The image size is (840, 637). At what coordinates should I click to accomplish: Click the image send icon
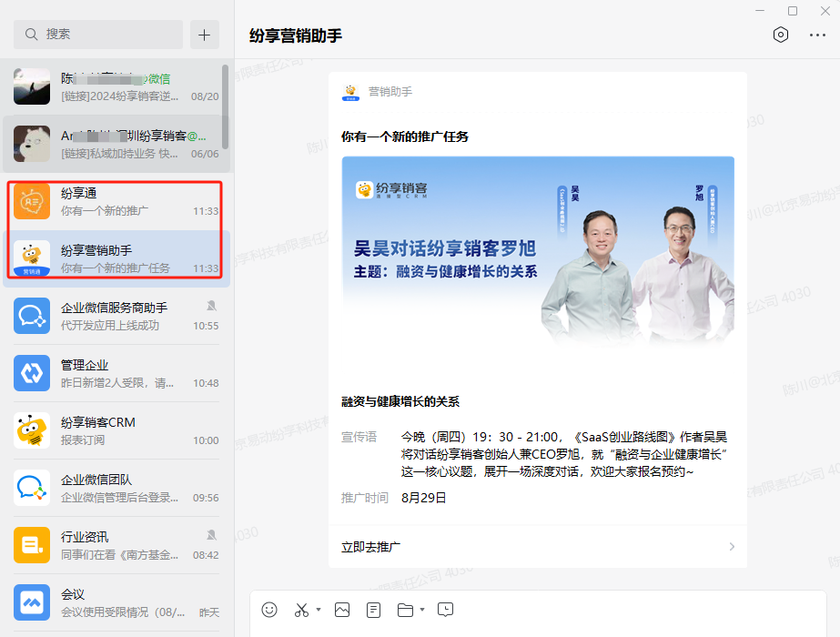[342, 610]
